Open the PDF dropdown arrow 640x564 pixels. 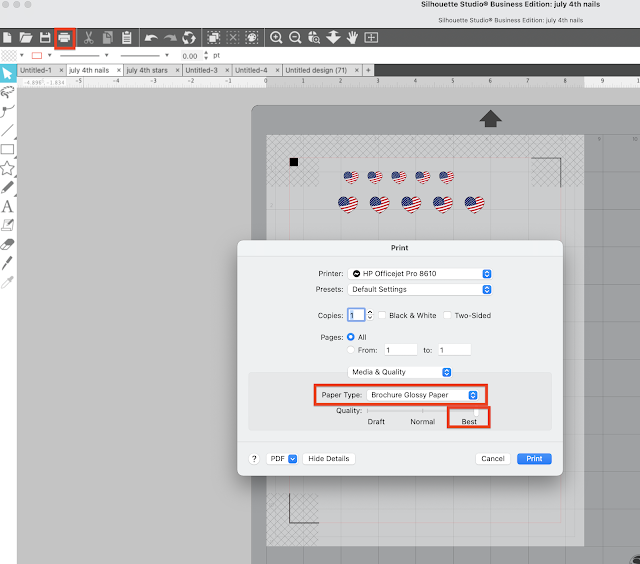click(293, 459)
